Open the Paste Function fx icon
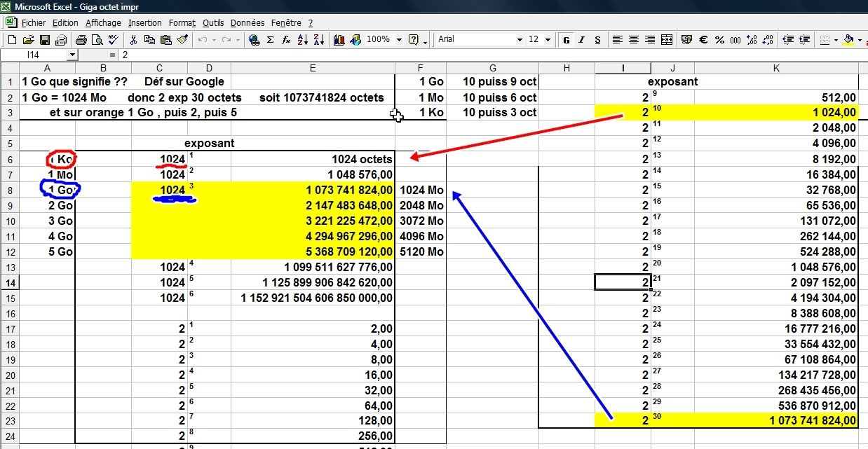The width and height of the screenshot is (868, 449). pos(286,40)
